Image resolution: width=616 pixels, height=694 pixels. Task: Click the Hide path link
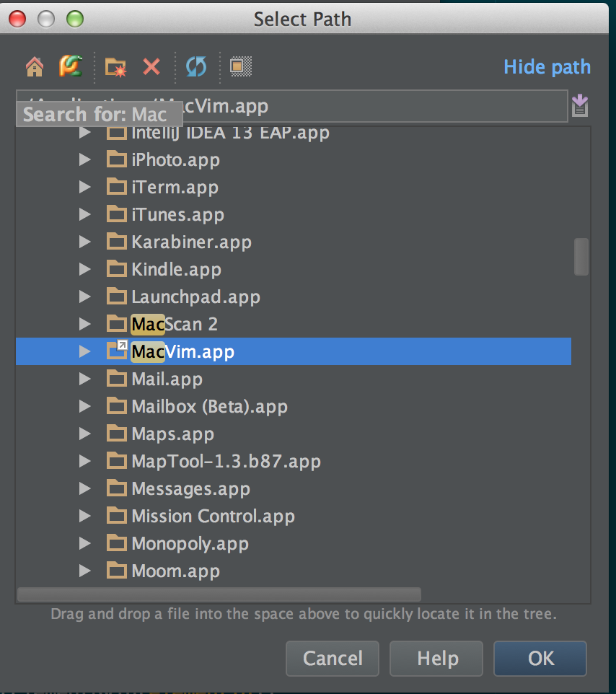pyautogui.click(x=547, y=67)
